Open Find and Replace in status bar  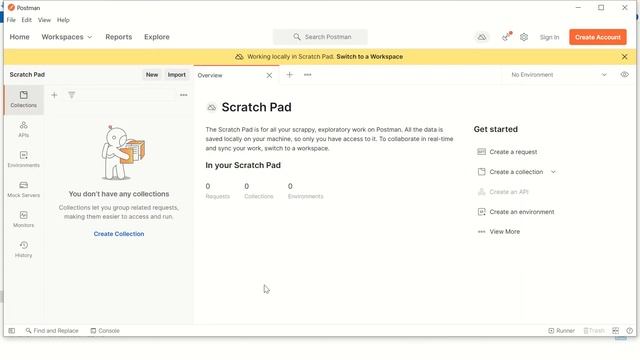52,331
